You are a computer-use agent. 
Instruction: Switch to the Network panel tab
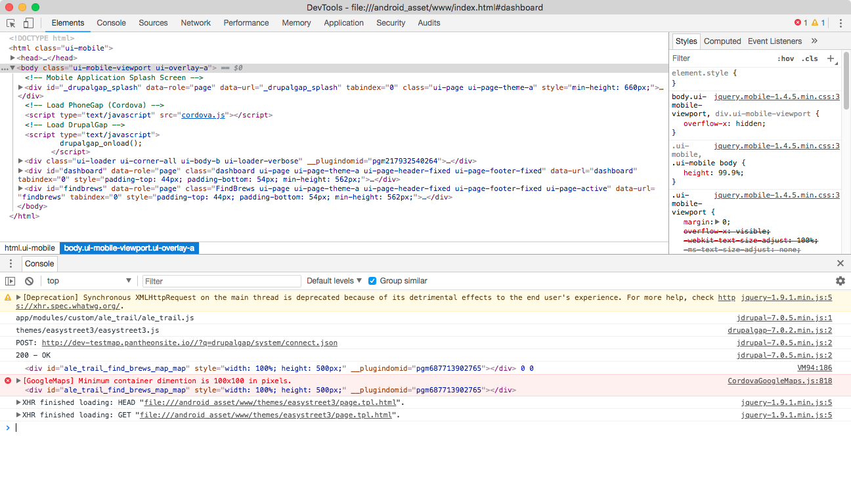point(196,23)
